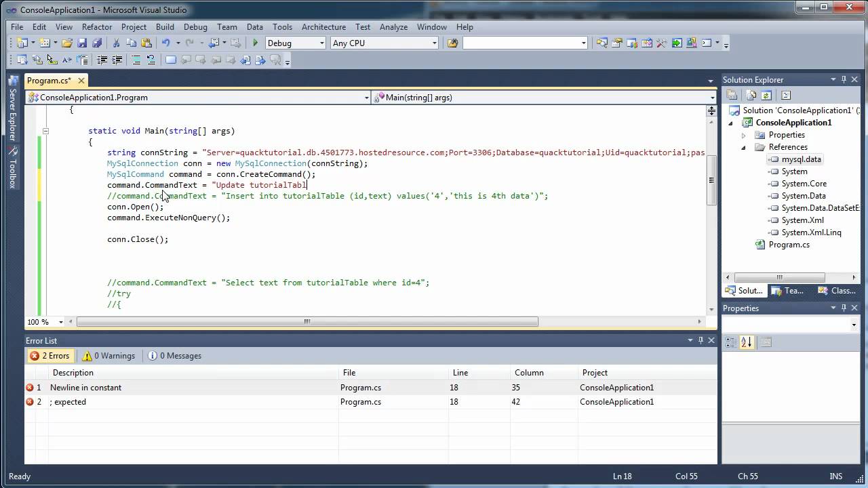Screen dimensions: 868x488
Task: Show properties in Categorized view
Action: pos(731,342)
